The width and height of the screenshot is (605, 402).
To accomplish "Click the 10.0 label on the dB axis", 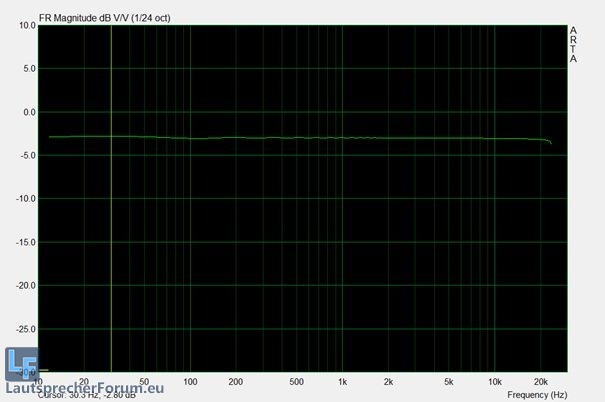I will click(x=27, y=26).
